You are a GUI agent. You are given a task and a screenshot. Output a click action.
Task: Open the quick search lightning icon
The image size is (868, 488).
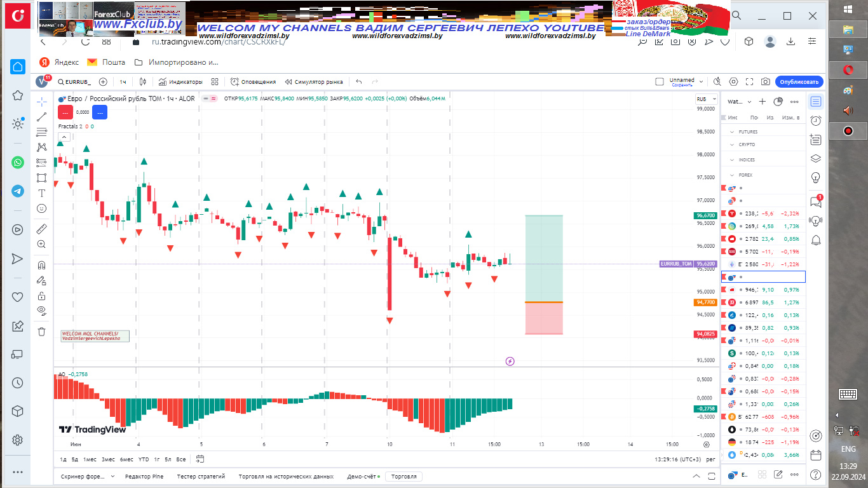(x=717, y=82)
